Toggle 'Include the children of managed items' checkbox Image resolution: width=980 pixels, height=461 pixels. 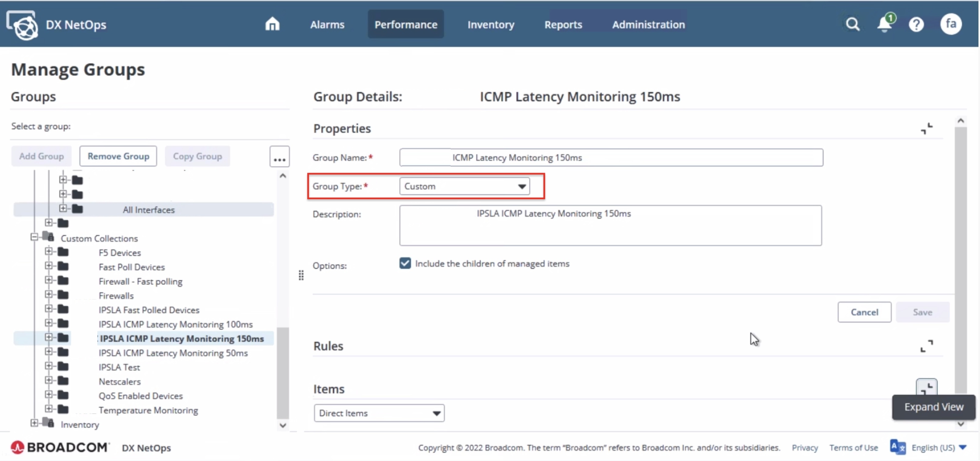tap(405, 263)
